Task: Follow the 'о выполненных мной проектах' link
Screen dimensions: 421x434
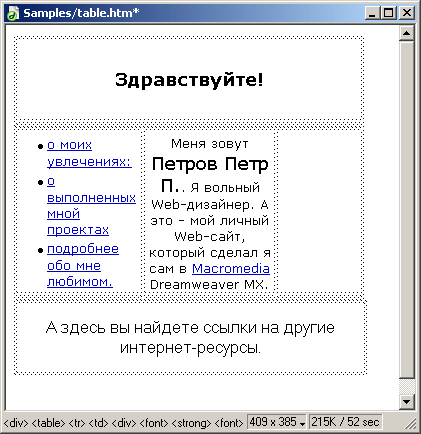Action: click(91, 206)
